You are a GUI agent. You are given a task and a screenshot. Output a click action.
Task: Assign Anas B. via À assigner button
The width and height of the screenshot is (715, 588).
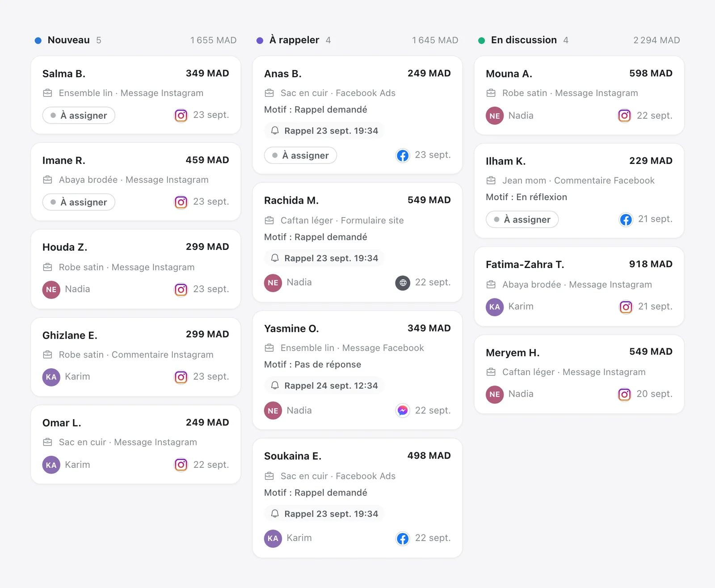300,155
